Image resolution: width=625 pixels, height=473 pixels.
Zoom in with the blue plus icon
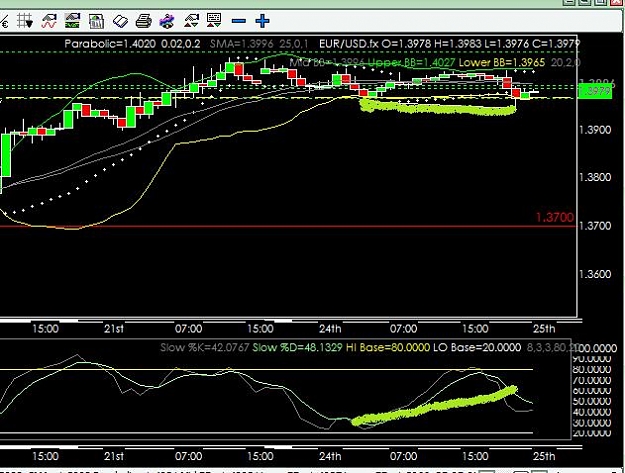(262, 21)
